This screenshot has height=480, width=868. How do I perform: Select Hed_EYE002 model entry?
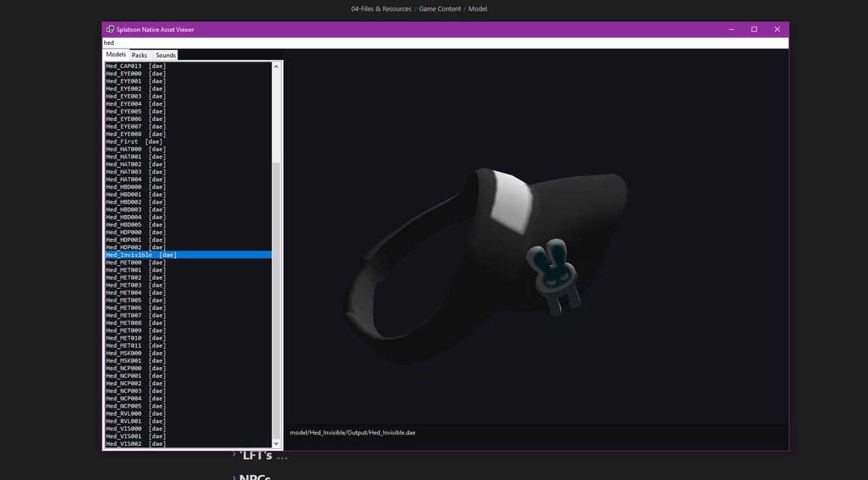[x=188, y=88]
